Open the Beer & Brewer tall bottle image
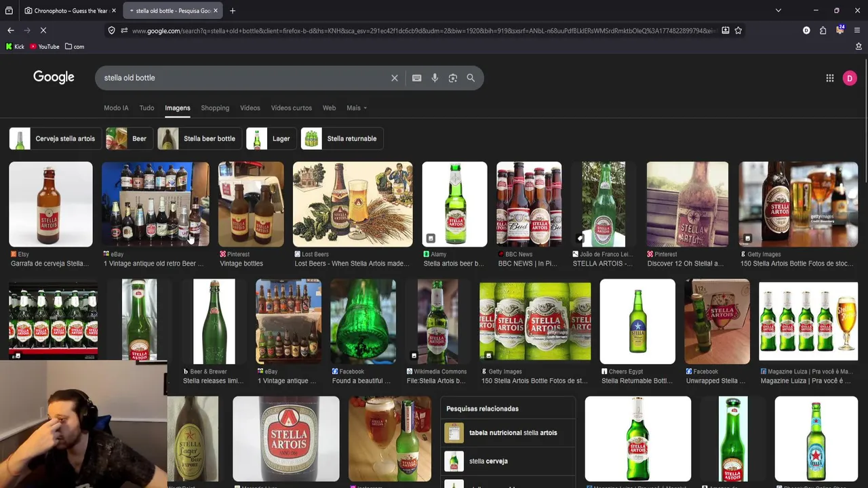This screenshot has height=488, width=868. 214,321
